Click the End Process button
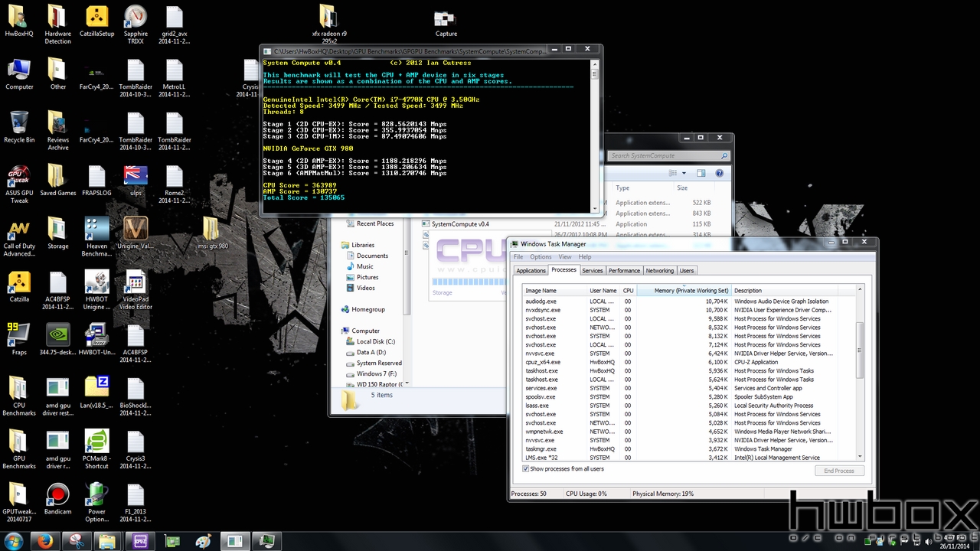This screenshot has width=980, height=551. [839, 471]
